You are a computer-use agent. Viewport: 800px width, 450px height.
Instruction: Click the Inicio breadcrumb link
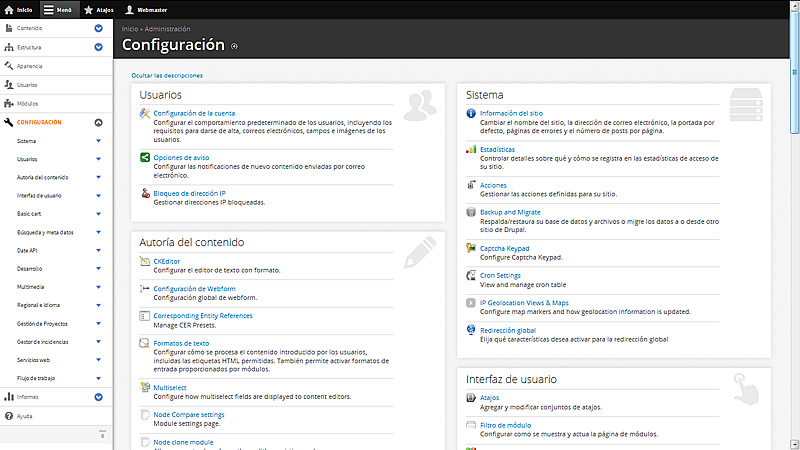coord(130,29)
